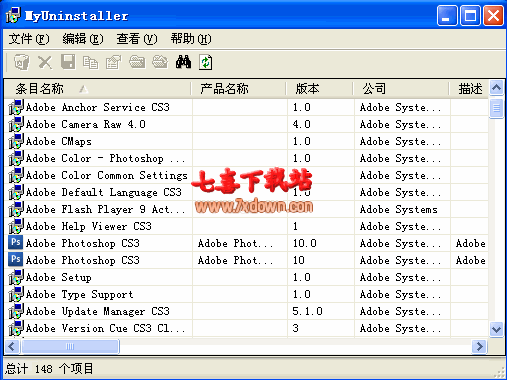
Task: Click the horizontal scrollbar thumb
Action: click(x=70, y=346)
